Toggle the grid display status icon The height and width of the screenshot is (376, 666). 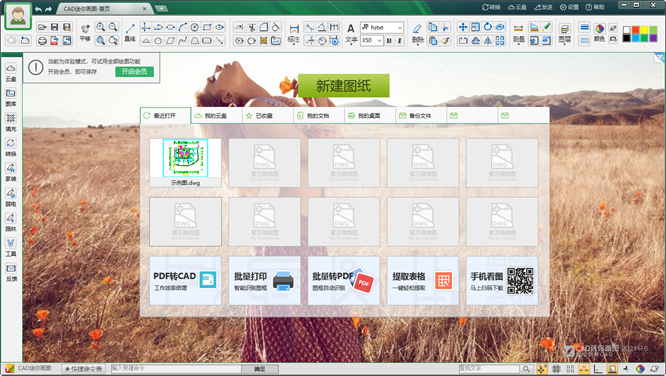coord(556,369)
